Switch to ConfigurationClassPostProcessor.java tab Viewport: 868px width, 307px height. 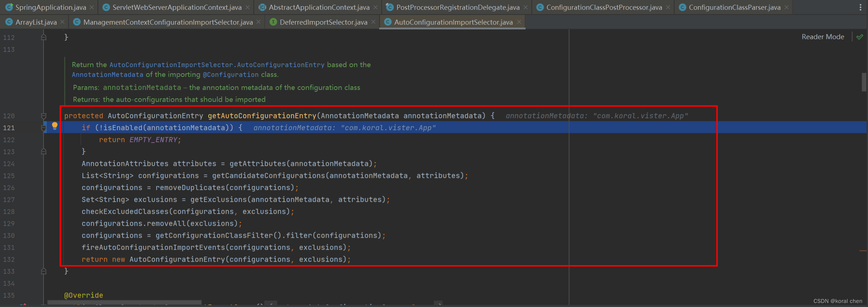coord(604,7)
